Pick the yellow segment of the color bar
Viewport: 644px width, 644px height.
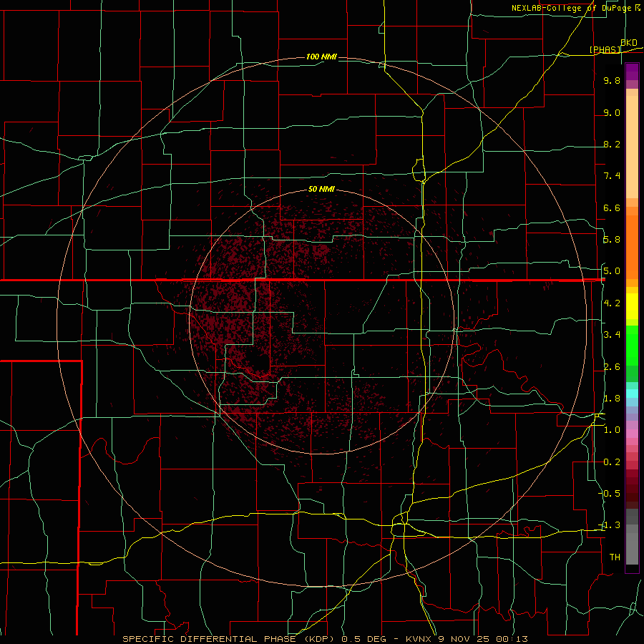click(632, 306)
